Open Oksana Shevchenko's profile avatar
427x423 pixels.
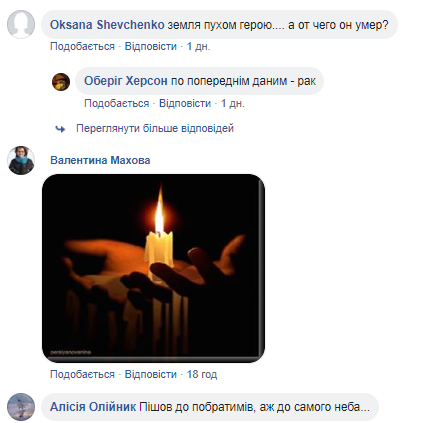(21, 24)
